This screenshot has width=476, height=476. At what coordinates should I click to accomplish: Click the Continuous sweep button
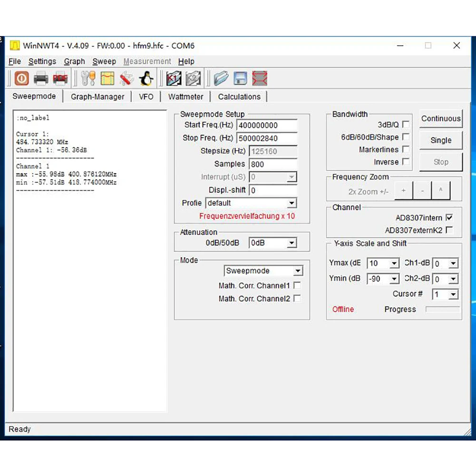pos(441,118)
